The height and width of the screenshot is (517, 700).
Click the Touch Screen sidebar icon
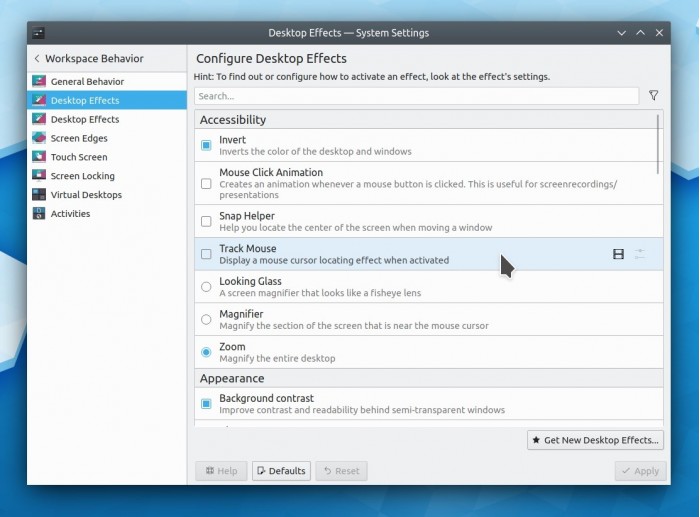click(x=39, y=157)
